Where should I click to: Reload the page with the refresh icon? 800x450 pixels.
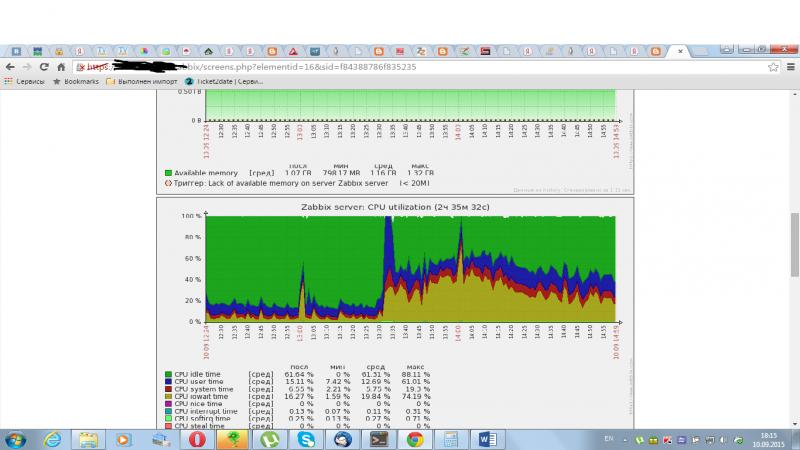(45, 67)
